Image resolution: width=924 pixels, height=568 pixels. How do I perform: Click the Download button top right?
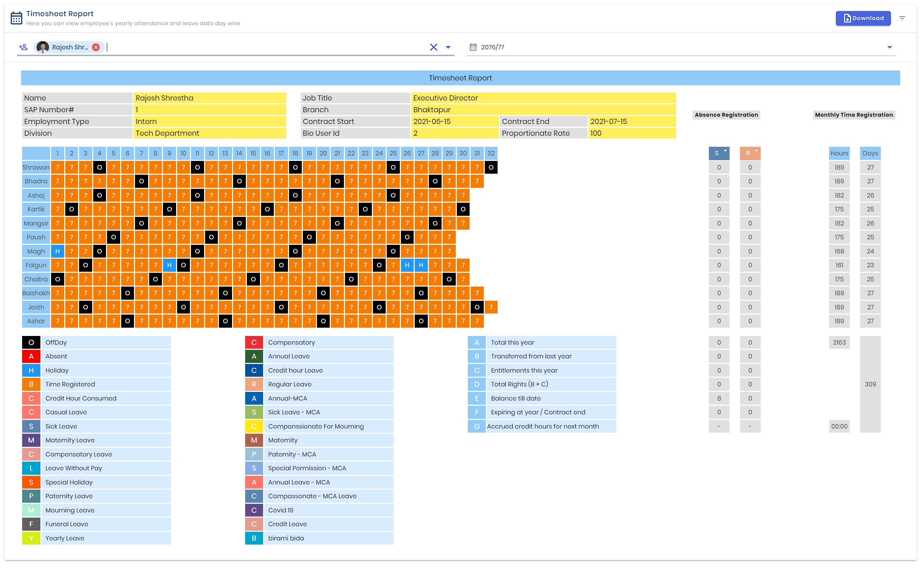tap(863, 18)
